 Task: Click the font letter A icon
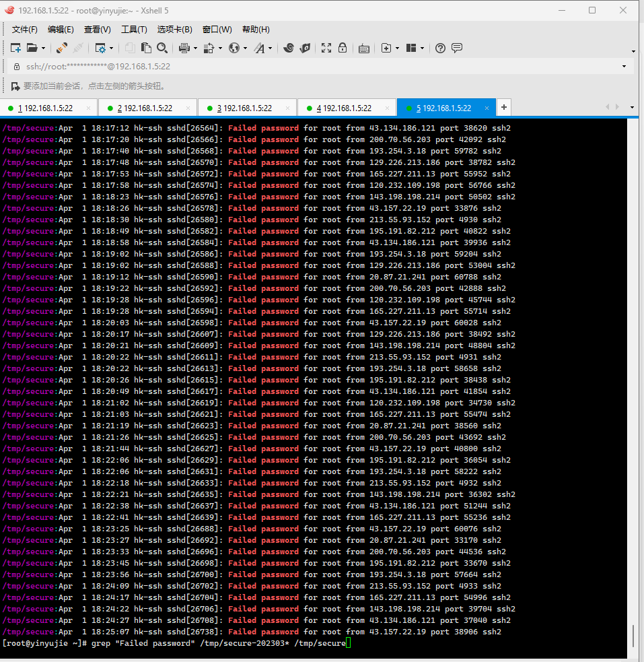tap(259, 48)
